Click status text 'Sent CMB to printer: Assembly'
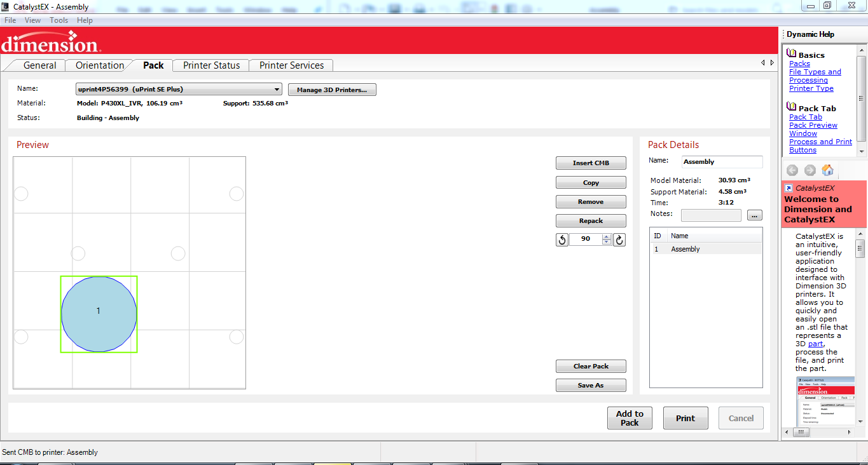868x465 pixels. [50, 452]
